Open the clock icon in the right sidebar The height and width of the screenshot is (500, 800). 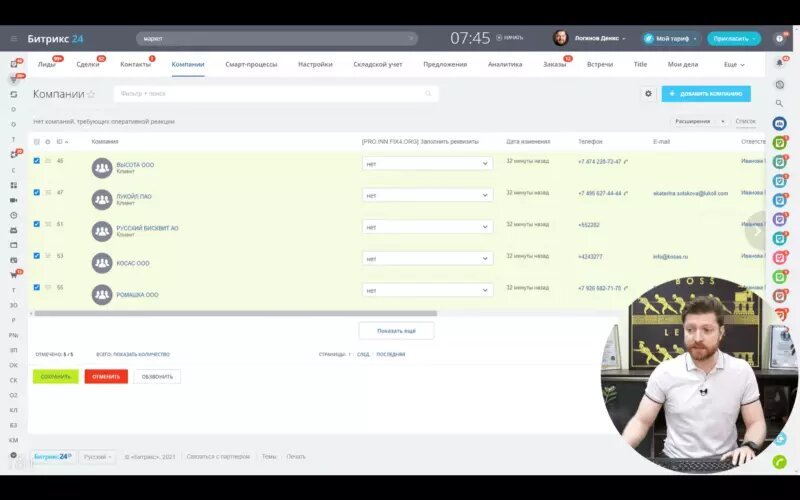point(780,85)
